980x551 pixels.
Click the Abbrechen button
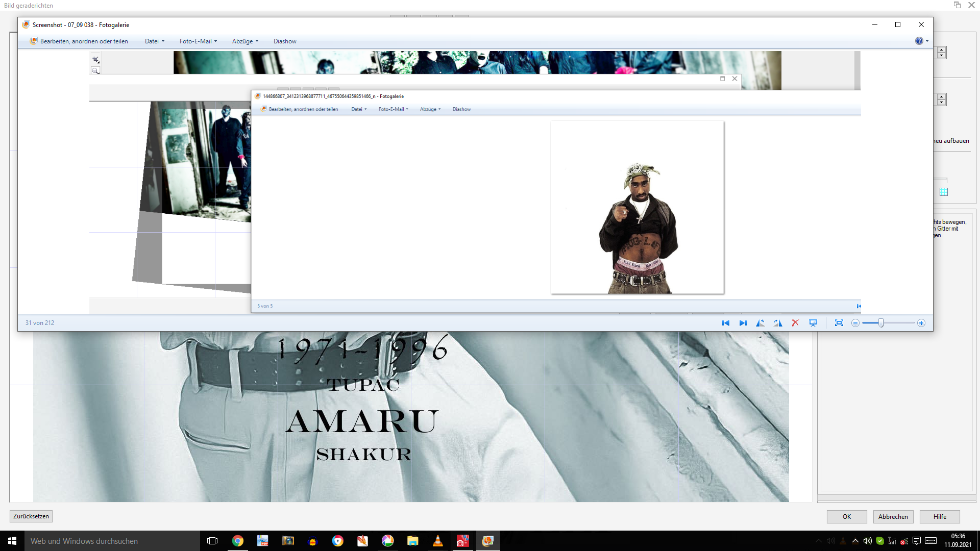coord(893,517)
